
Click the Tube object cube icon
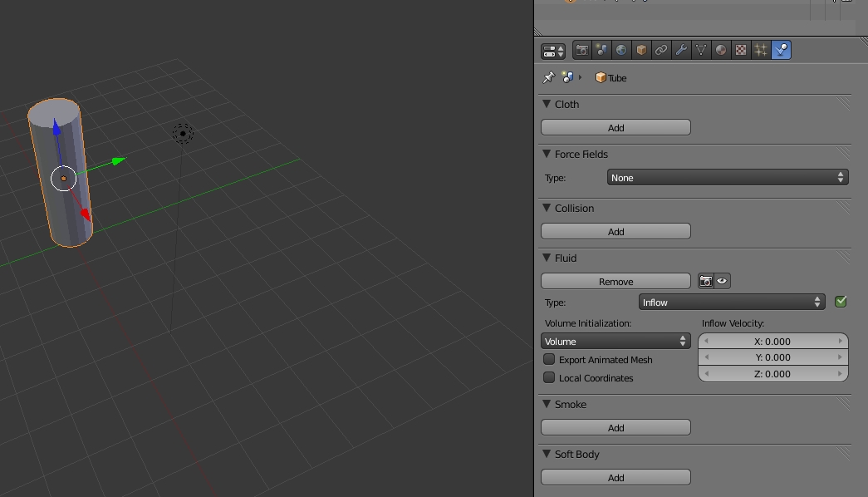click(601, 77)
